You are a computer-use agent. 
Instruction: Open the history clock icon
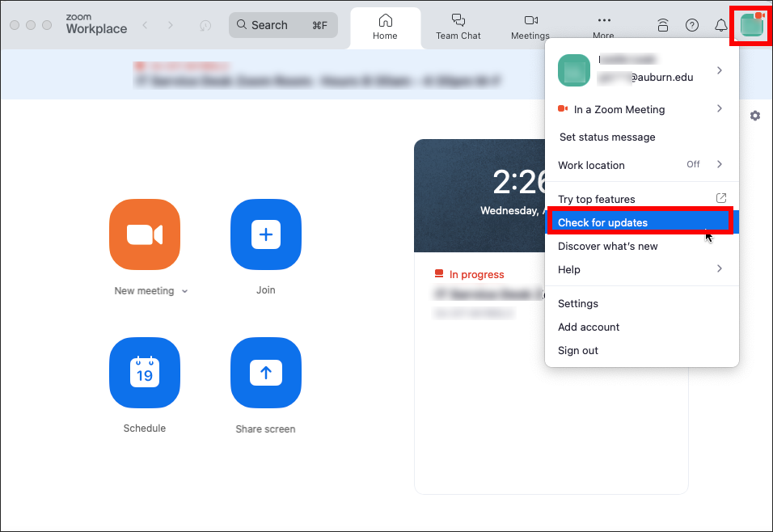click(205, 25)
